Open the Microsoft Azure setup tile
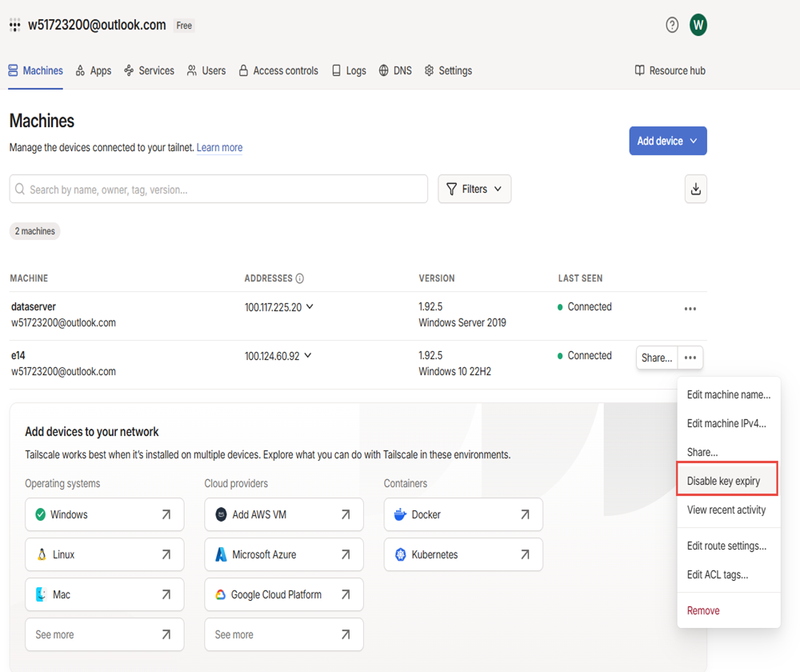Screen dimensions: 800x672 (x=284, y=554)
